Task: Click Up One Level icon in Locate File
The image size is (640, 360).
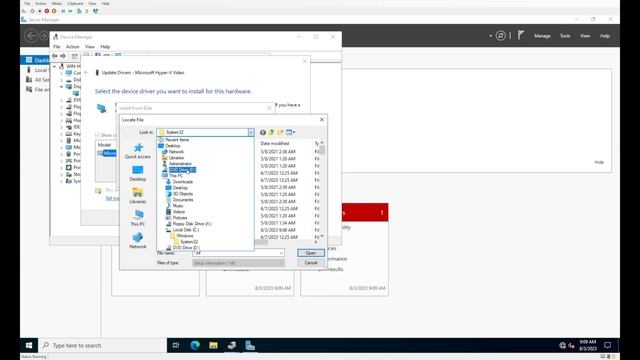Action: 271,132
